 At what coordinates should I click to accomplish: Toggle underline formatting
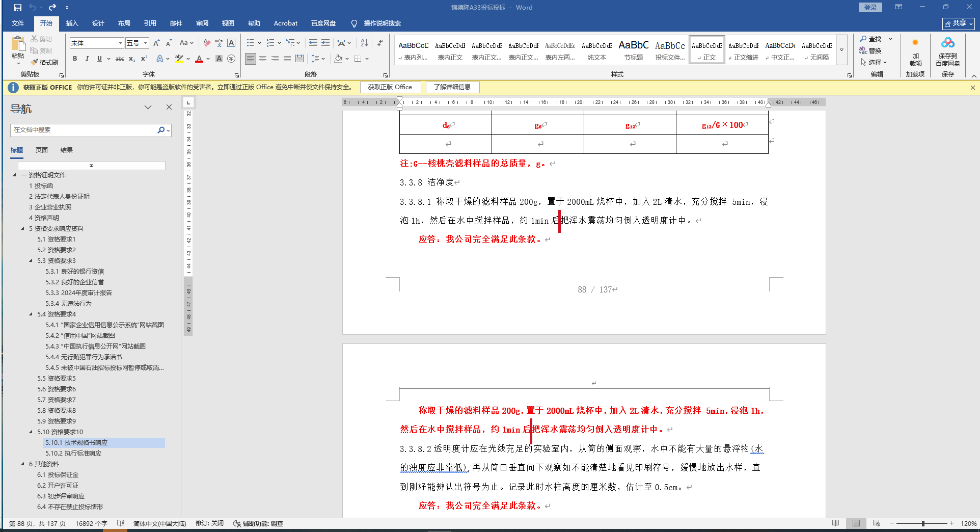[x=99, y=59]
